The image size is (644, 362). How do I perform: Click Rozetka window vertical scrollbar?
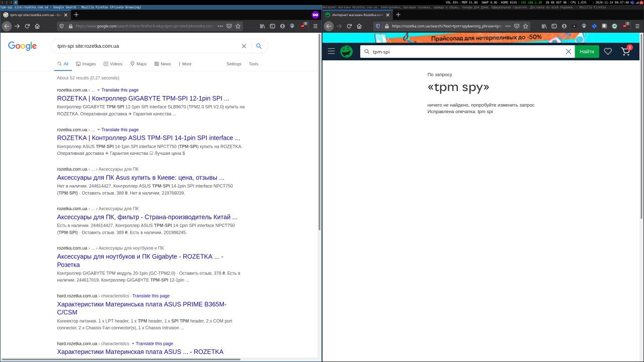pos(641,126)
